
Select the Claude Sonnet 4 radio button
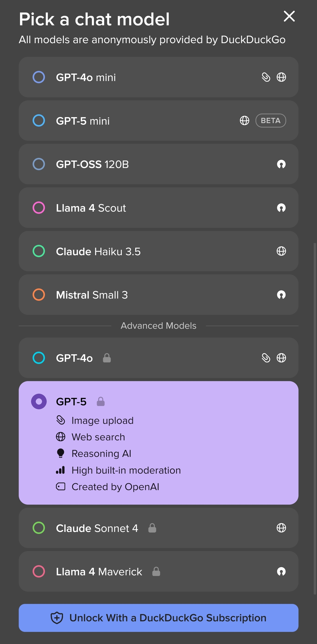39,528
